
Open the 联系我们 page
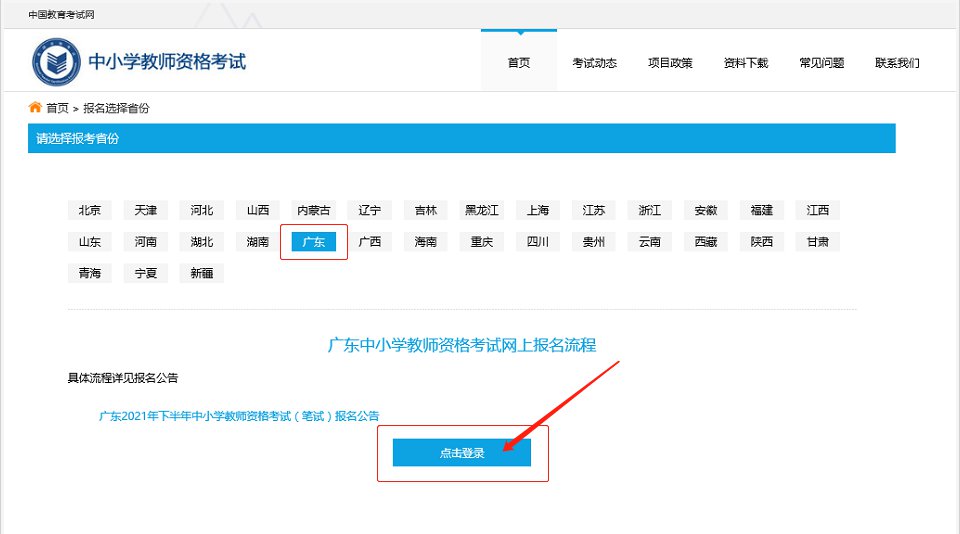[x=897, y=63]
